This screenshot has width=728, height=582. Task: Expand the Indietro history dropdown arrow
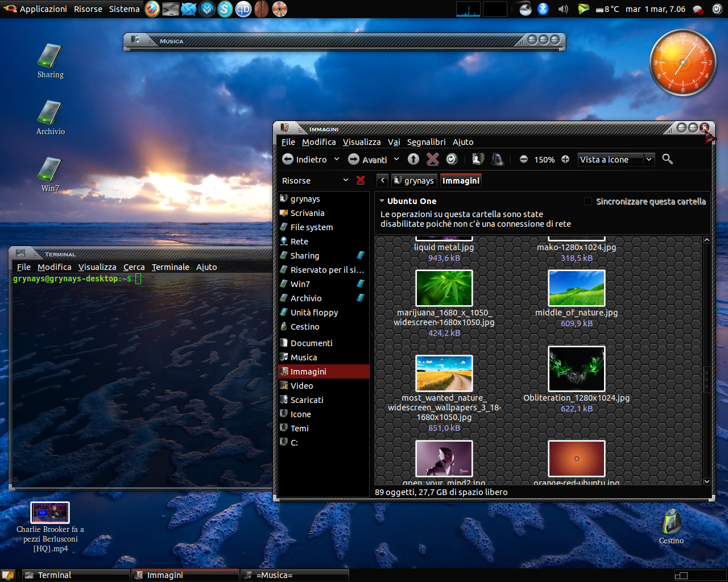coord(337,160)
